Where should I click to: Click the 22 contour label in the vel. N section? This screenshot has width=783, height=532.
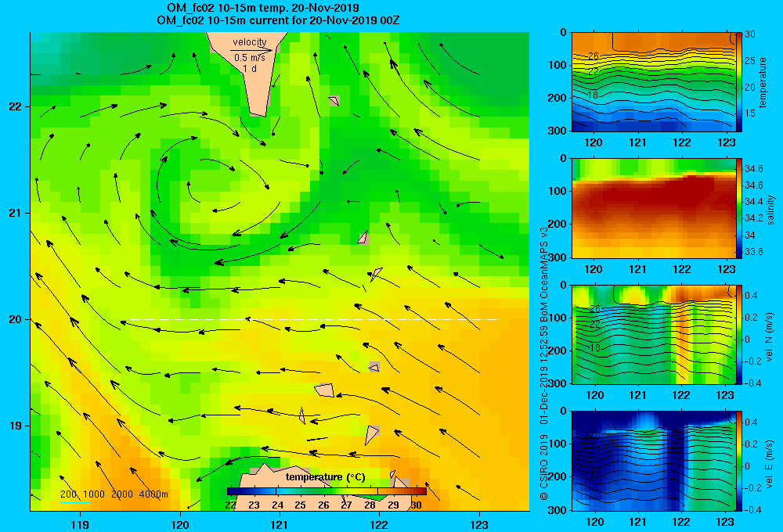point(594,325)
